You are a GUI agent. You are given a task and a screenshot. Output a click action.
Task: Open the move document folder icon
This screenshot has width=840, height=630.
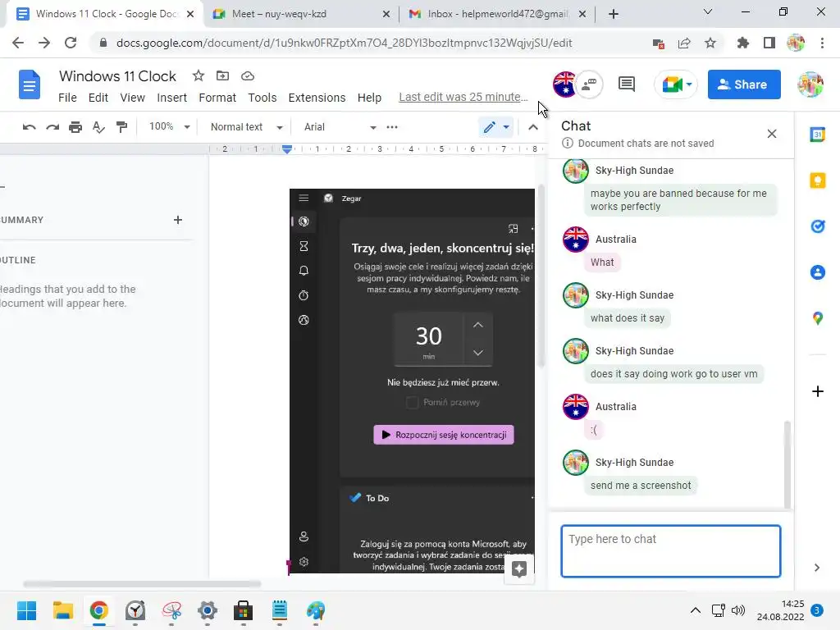coord(222,76)
